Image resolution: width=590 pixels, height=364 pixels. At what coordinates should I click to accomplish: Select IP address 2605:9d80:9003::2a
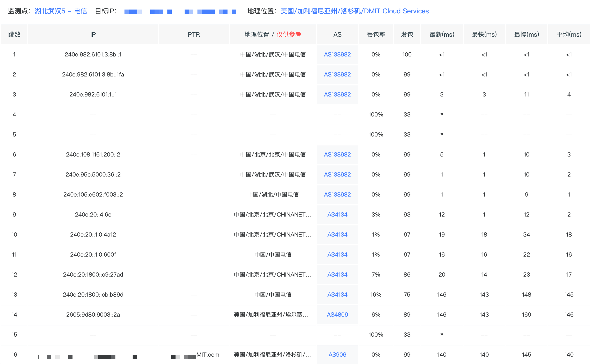click(93, 314)
